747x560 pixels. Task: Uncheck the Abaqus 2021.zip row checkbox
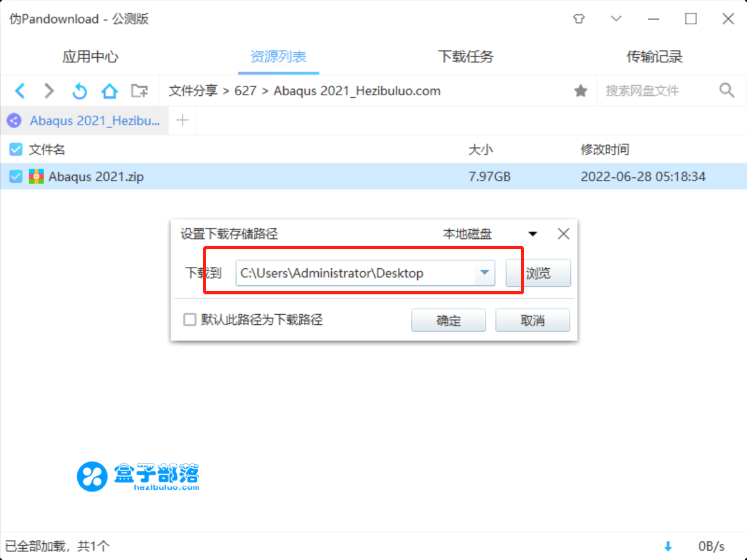[16, 177]
